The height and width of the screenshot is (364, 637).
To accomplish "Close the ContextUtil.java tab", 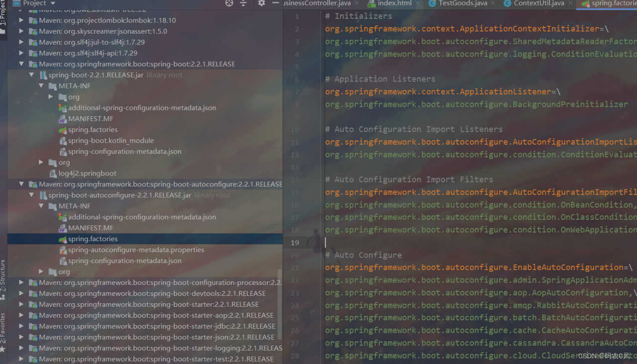I will click(570, 3).
